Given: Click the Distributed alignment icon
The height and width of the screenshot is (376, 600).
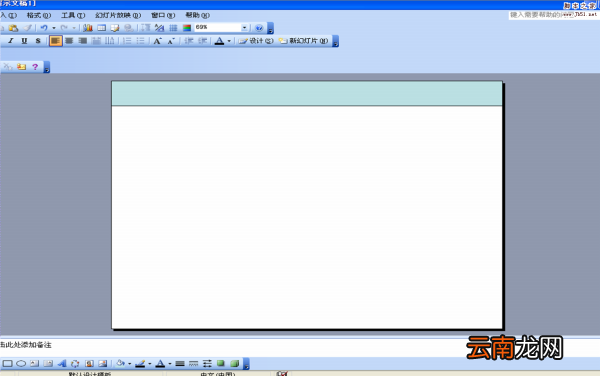Looking at the screenshot, I should pos(96,41).
